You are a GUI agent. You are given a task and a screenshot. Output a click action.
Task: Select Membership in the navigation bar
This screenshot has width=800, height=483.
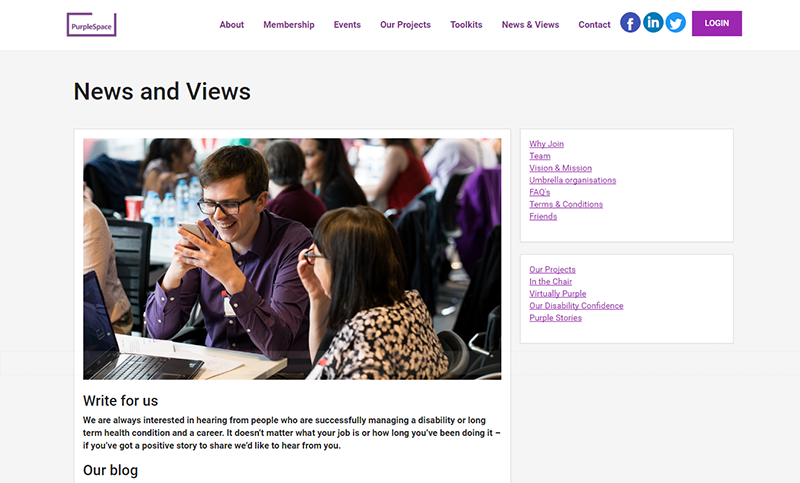point(288,25)
